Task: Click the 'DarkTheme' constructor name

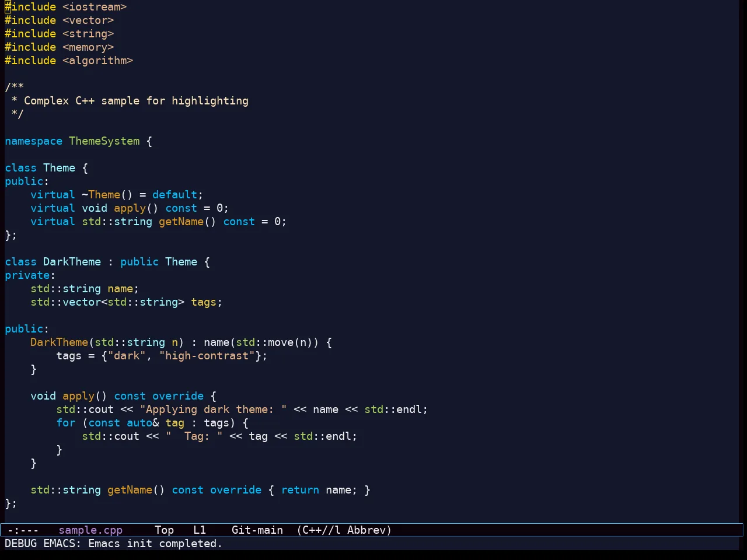Action: tap(59, 342)
